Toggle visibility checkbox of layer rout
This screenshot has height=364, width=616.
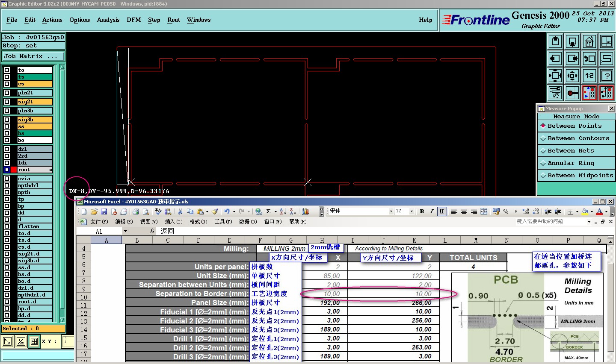point(7,170)
